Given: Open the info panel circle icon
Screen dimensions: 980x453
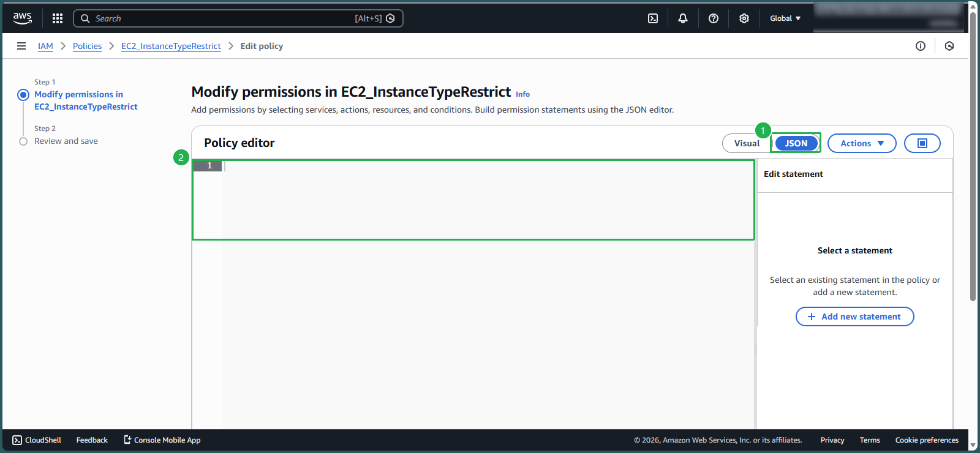Looking at the screenshot, I should (x=921, y=46).
